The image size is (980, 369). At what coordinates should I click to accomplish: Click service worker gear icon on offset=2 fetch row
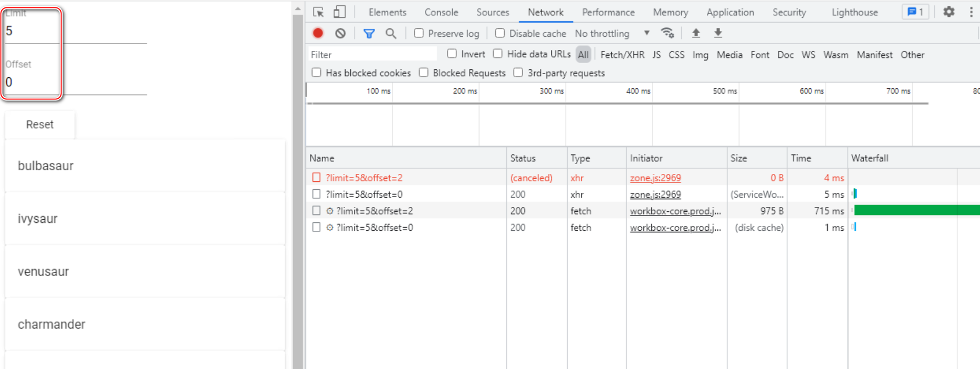330,211
